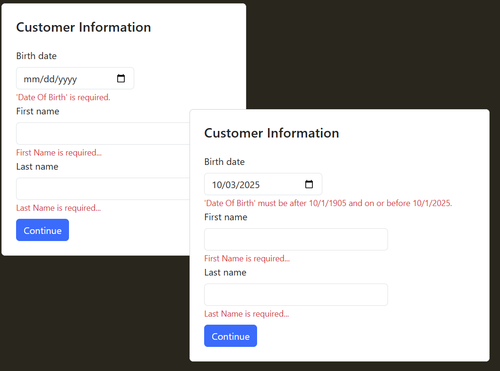Click "First Name is required..." in front form
Screen dimensions: 500x371
click(247, 259)
